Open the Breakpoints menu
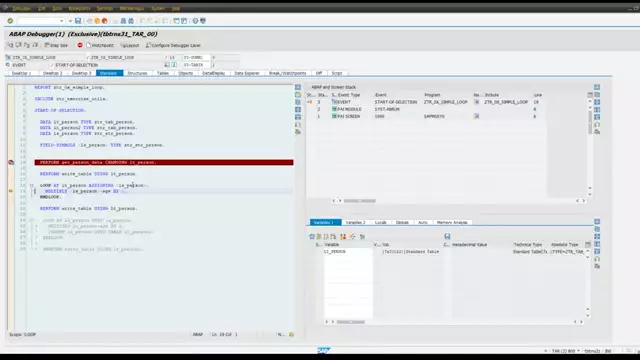Screen dimensions: 640x360 pos(79,8)
